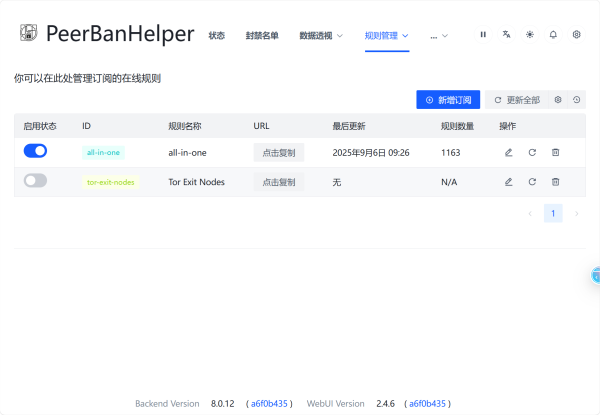Click the N/A rule count cell
The height and width of the screenshot is (415, 600).
449,182
